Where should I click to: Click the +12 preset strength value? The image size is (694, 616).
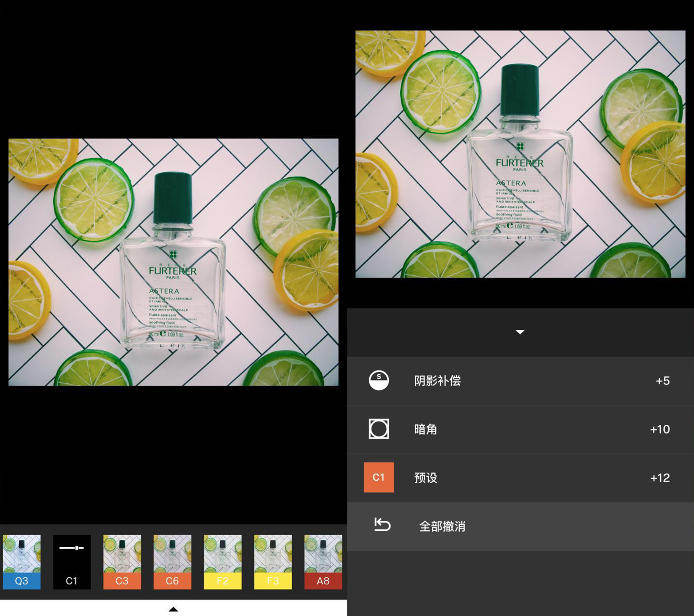661,478
